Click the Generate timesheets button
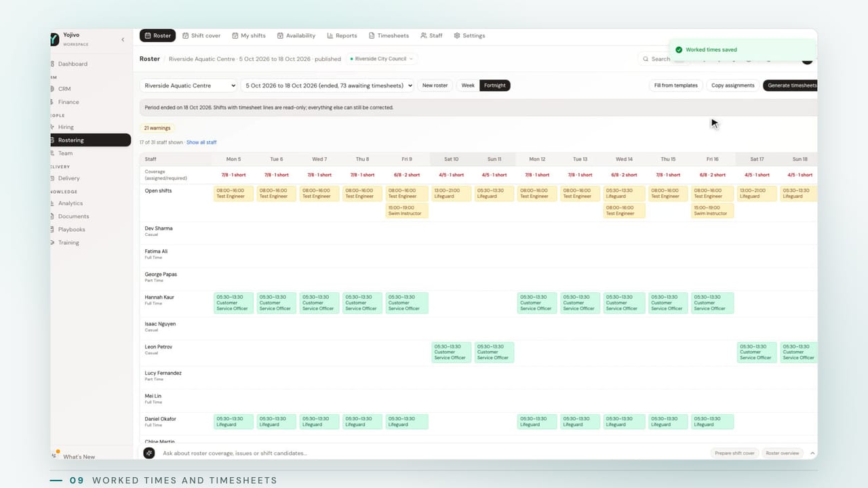 tap(791, 85)
